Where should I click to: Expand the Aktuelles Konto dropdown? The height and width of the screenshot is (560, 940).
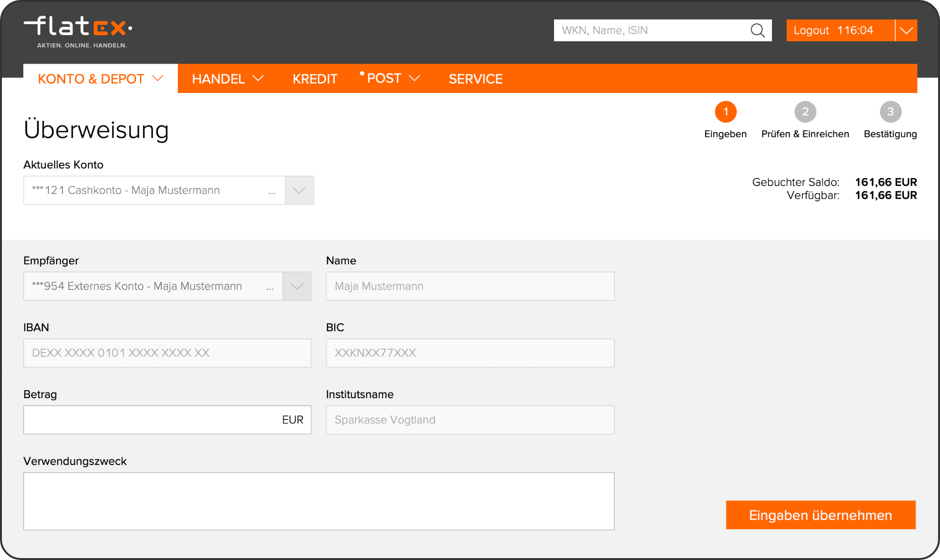(x=299, y=190)
